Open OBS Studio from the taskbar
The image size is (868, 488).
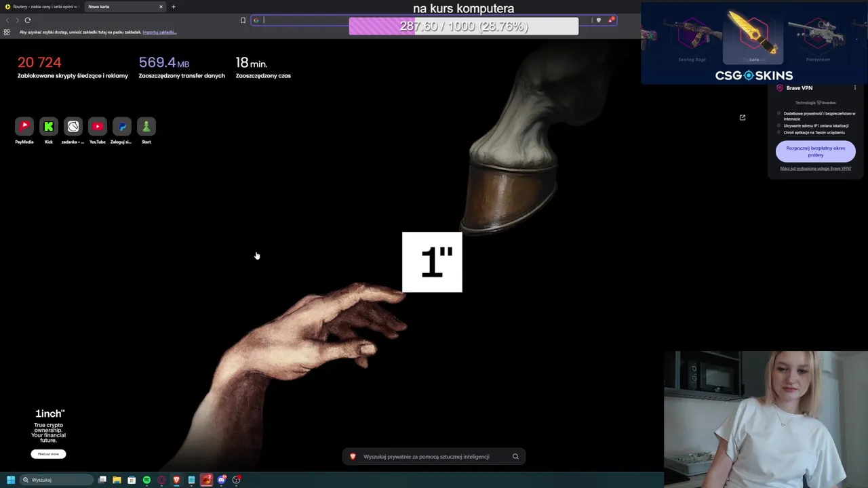coord(236,480)
